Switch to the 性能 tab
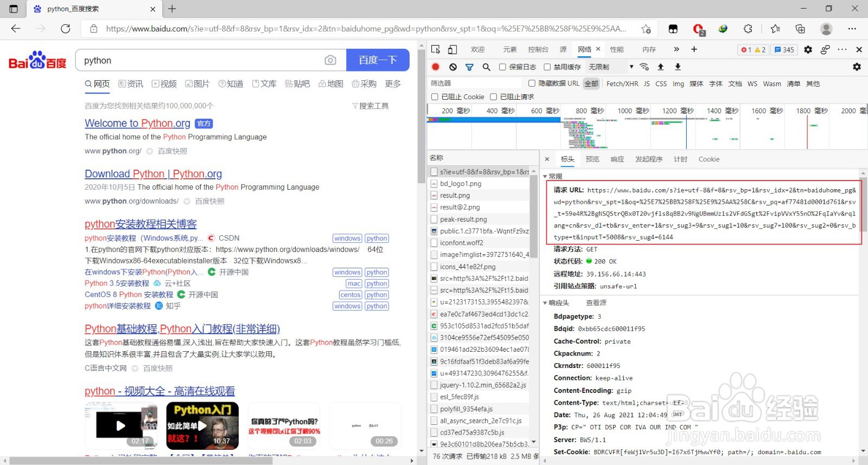The height and width of the screenshot is (465, 868). [617, 49]
